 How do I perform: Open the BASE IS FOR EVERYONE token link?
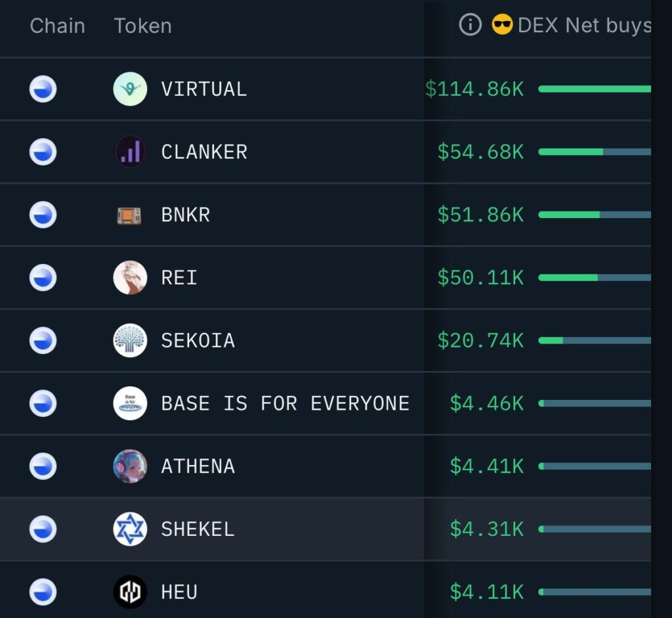[x=285, y=403]
